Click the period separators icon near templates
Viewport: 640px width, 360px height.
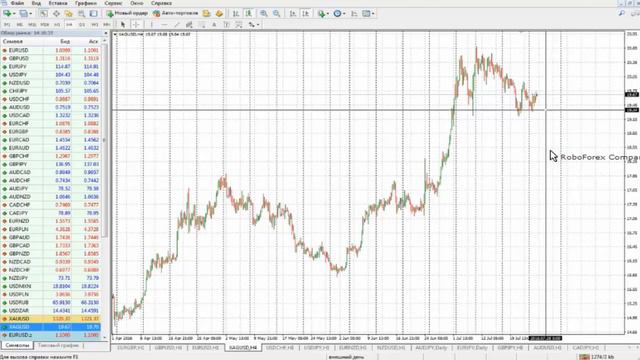tap(354, 13)
